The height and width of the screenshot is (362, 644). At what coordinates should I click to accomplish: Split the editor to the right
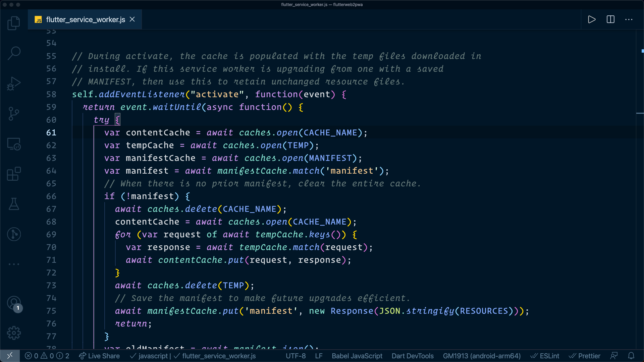click(610, 19)
